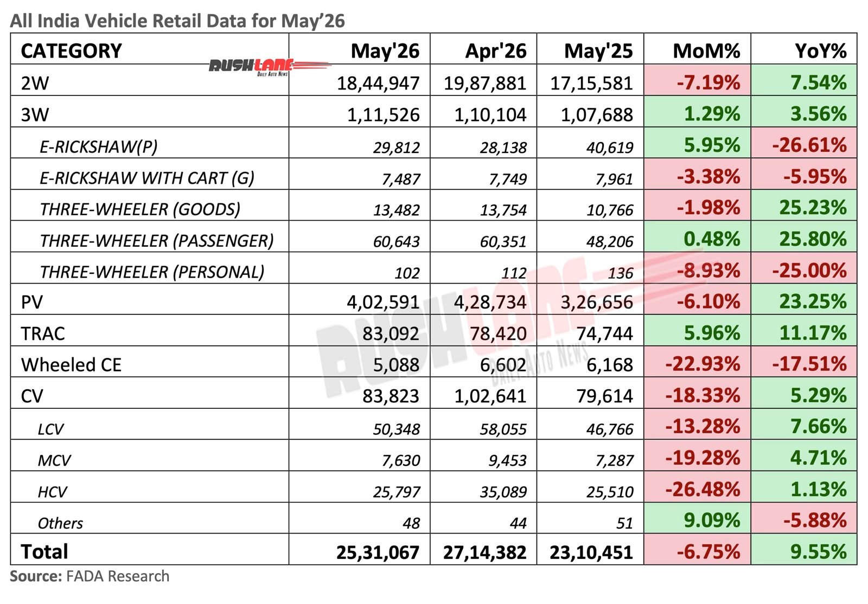Click the -25.00% YoY cell
Screen dimensions: 868x604
[x=804, y=269]
